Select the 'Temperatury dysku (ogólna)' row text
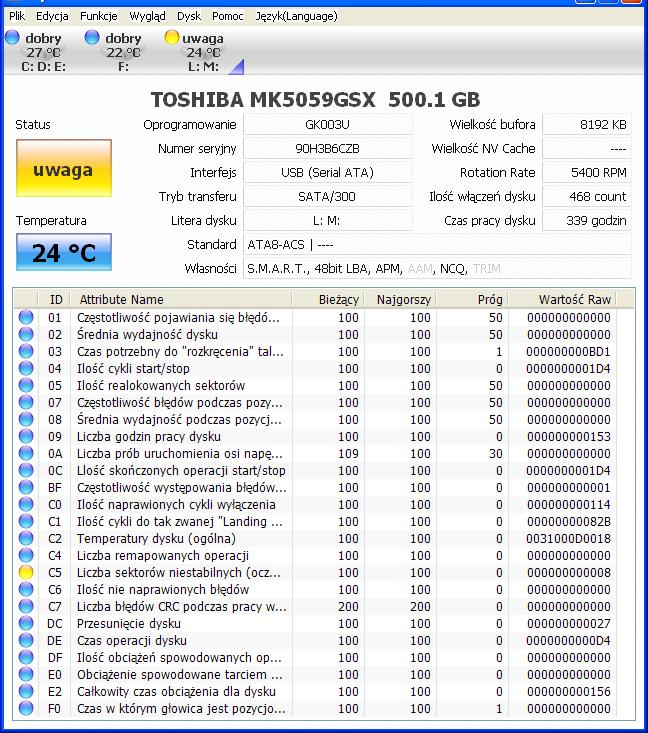 [x=156, y=538]
